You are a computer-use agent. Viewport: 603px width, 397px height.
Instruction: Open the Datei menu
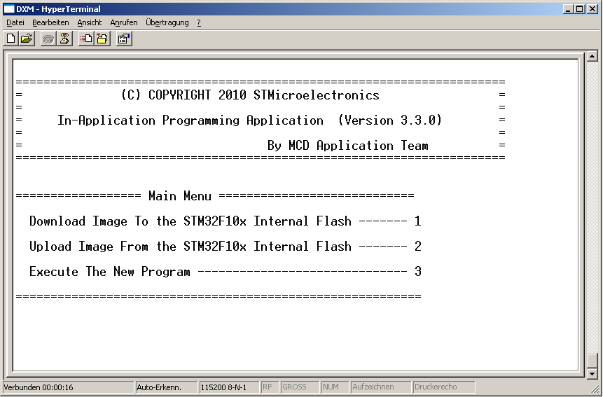click(15, 23)
